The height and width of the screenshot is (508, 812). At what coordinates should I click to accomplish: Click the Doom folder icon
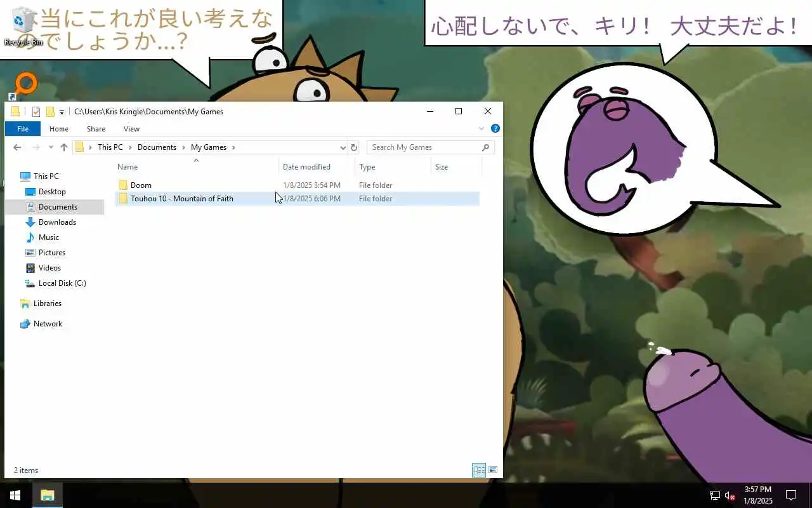tap(123, 185)
